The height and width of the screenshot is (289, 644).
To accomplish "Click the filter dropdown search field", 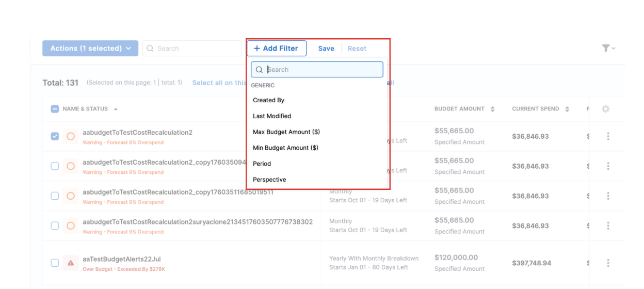I will pyautogui.click(x=323, y=70).
